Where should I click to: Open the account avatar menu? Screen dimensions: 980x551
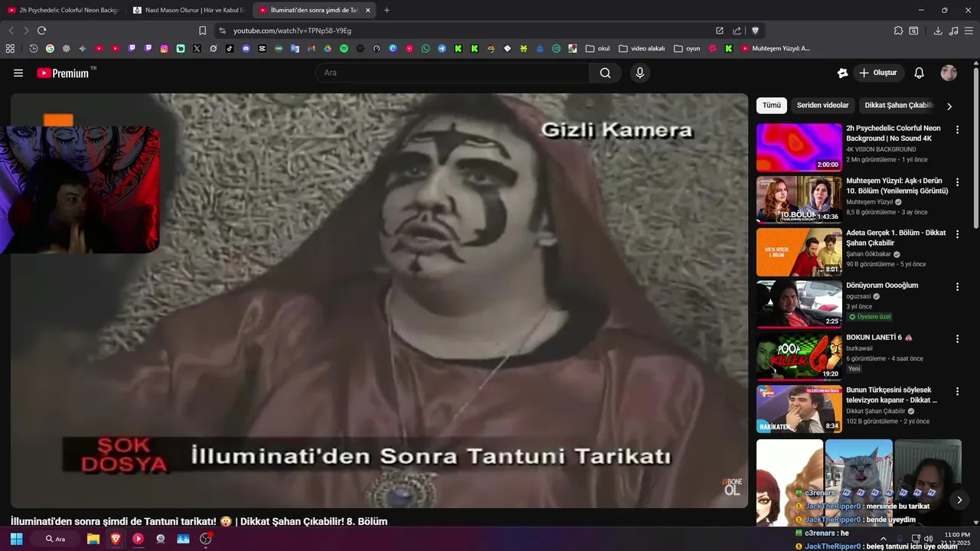949,73
